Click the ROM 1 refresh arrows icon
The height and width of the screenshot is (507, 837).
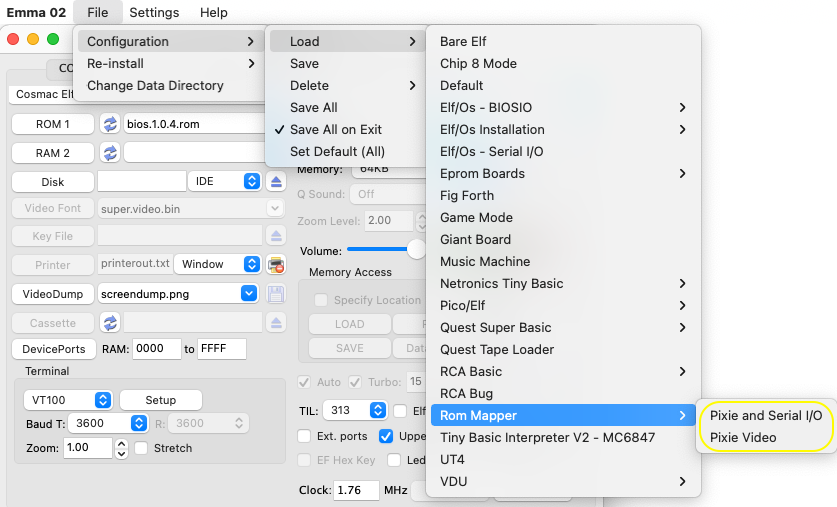click(110, 124)
